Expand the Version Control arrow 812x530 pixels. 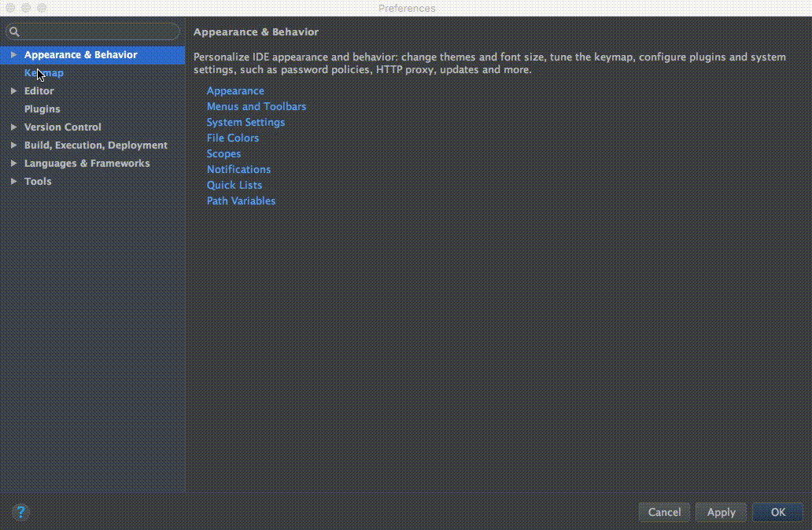coord(14,127)
